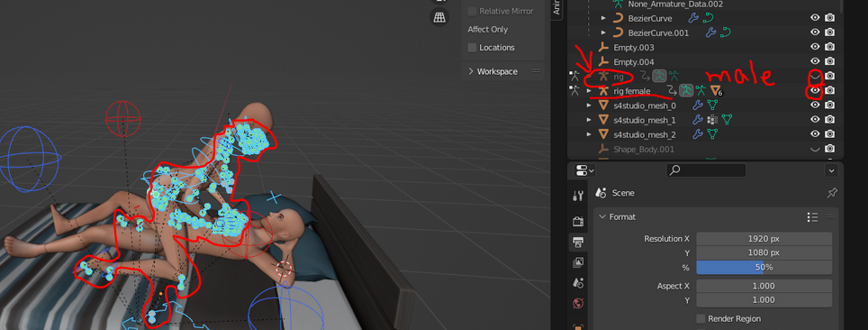
Task: Tick the Relative Mirror checkbox
Action: tap(472, 11)
